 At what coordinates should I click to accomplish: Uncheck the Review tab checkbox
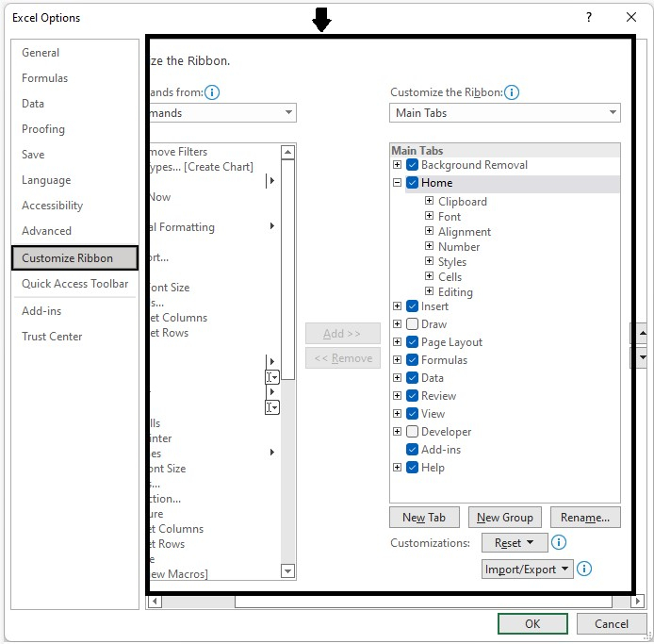(412, 396)
